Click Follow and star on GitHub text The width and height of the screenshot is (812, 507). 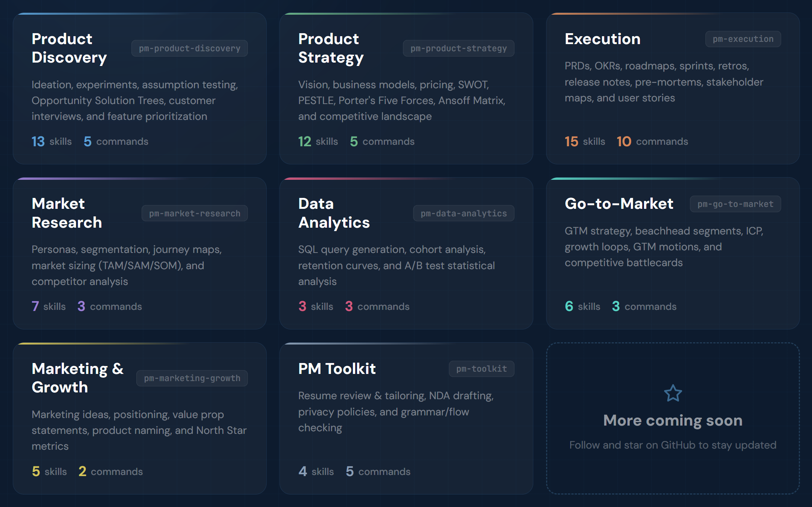coord(673,445)
